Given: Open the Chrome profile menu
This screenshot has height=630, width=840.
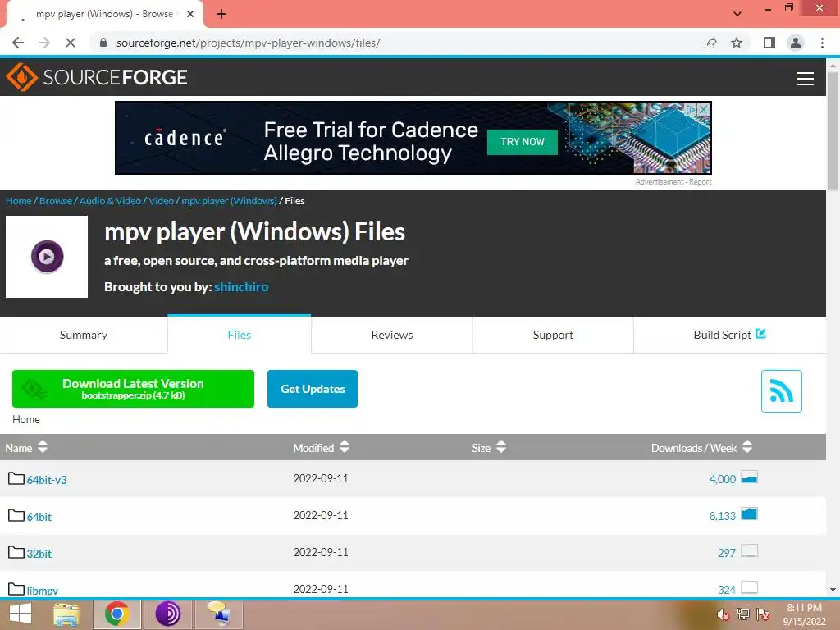Looking at the screenshot, I should pos(796,43).
